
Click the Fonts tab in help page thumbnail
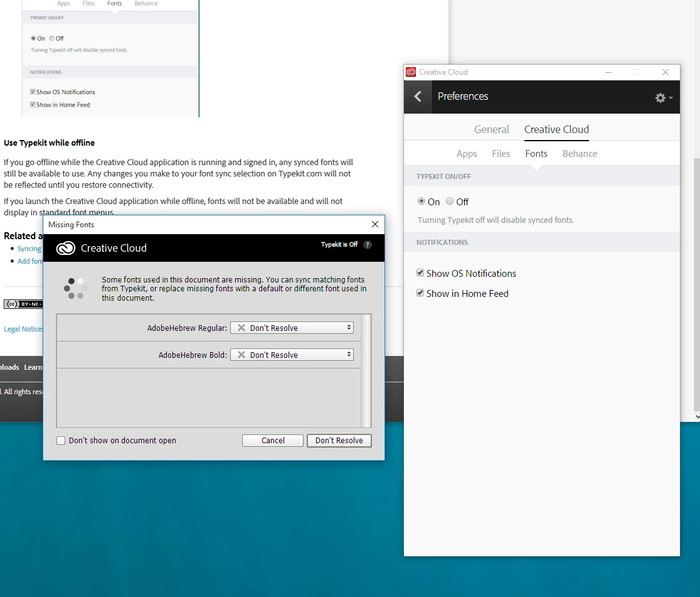[114, 4]
